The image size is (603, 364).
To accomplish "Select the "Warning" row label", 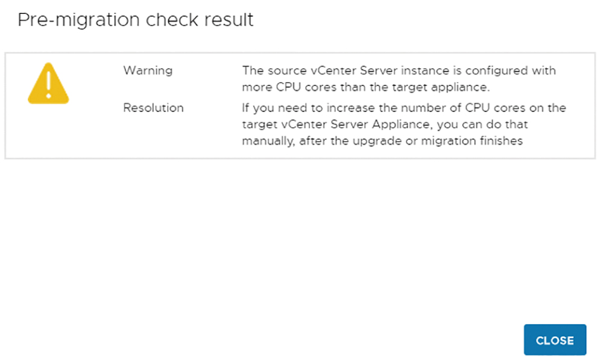I will (x=148, y=71).
